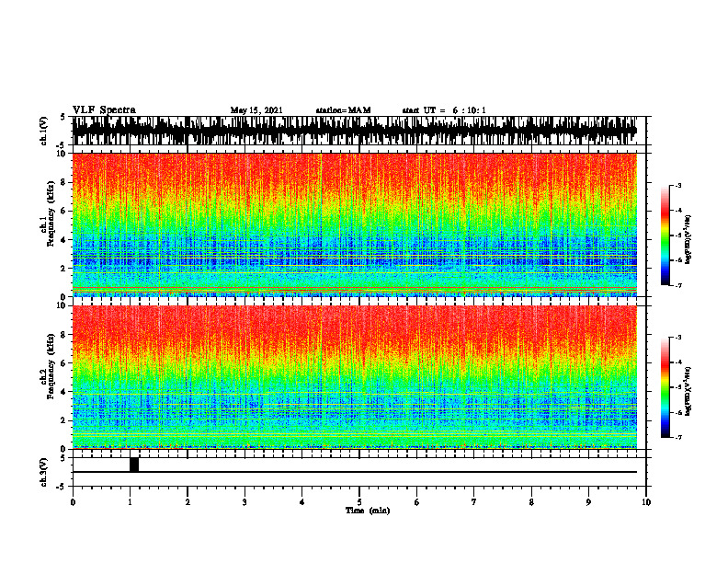Click the ch.2 spectrogram plot
This screenshot has width=728, height=563.
[354, 377]
